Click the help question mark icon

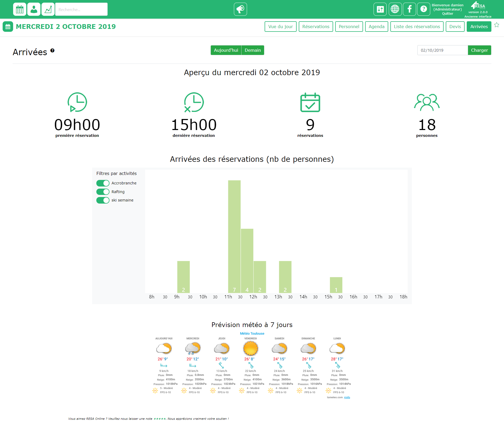423,9
